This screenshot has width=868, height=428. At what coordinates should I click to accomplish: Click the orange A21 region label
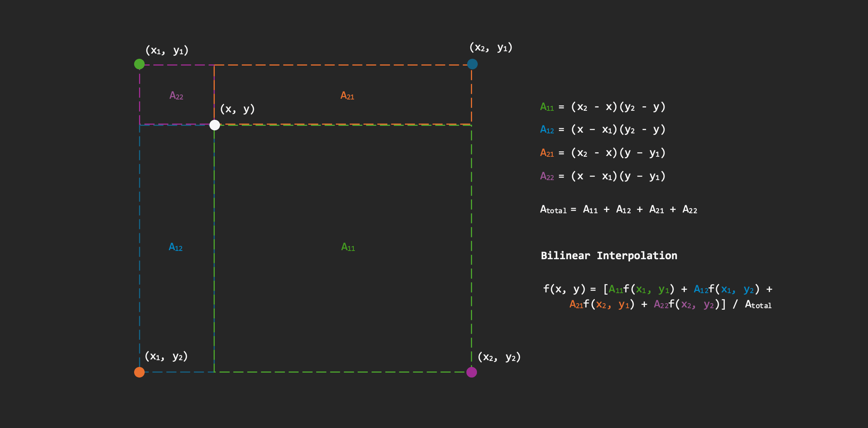point(347,96)
